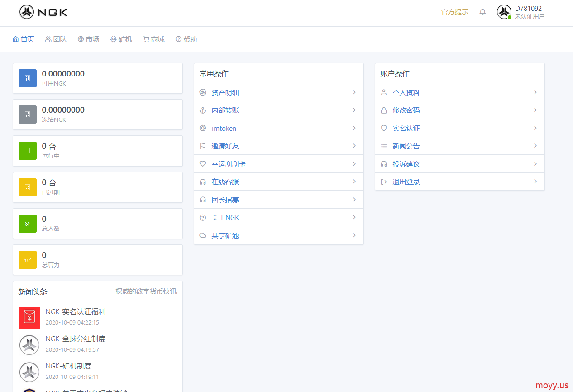The height and width of the screenshot is (392, 573).
Task: Open the 新闻公告 link
Action: 406,146
